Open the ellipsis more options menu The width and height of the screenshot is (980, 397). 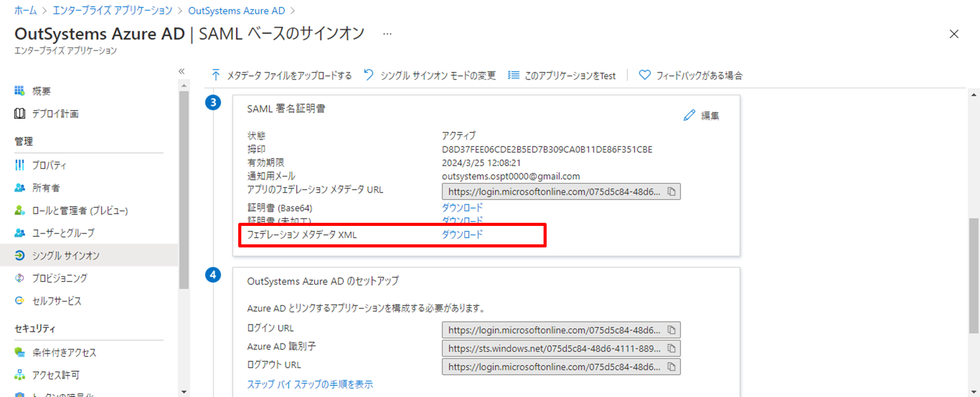click(387, 34)
